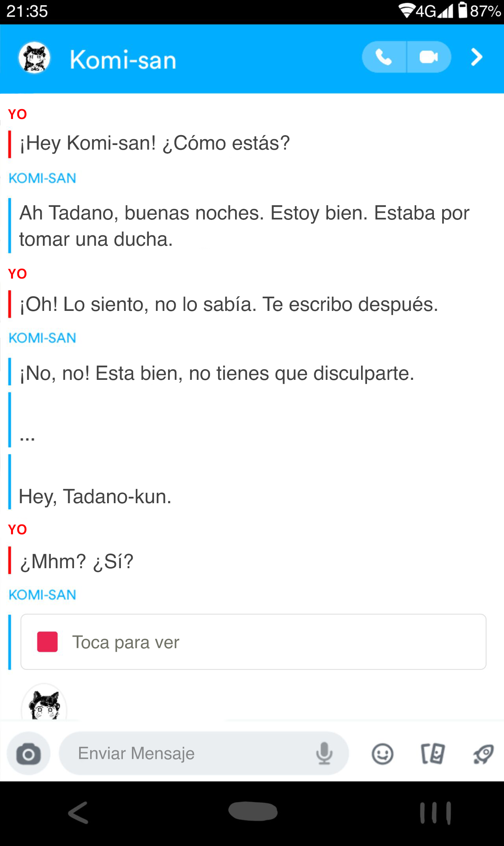The height and width of the screenshot is (846, 504).
Task: Start a video call with Komi-san
Action: [428, 57]
